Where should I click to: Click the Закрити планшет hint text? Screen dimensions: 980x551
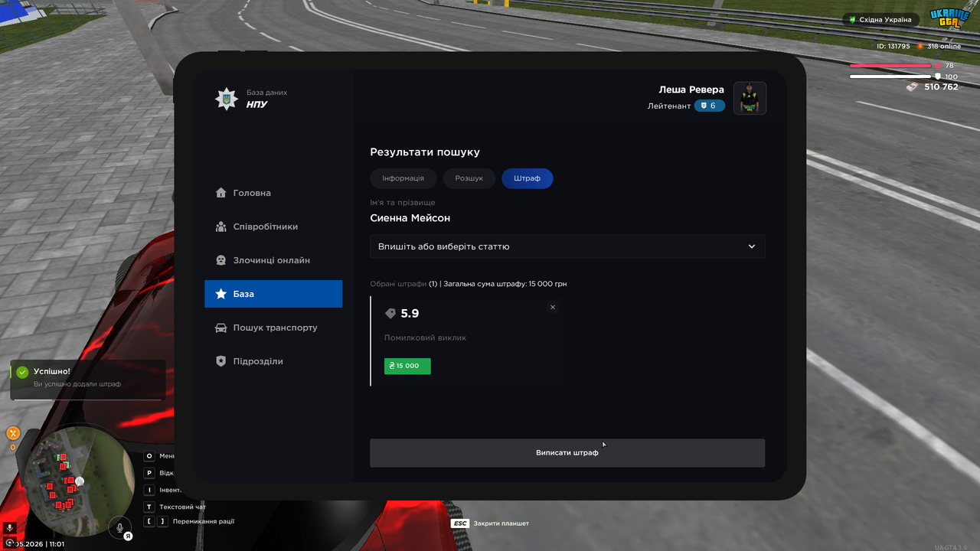click(501, 523)
